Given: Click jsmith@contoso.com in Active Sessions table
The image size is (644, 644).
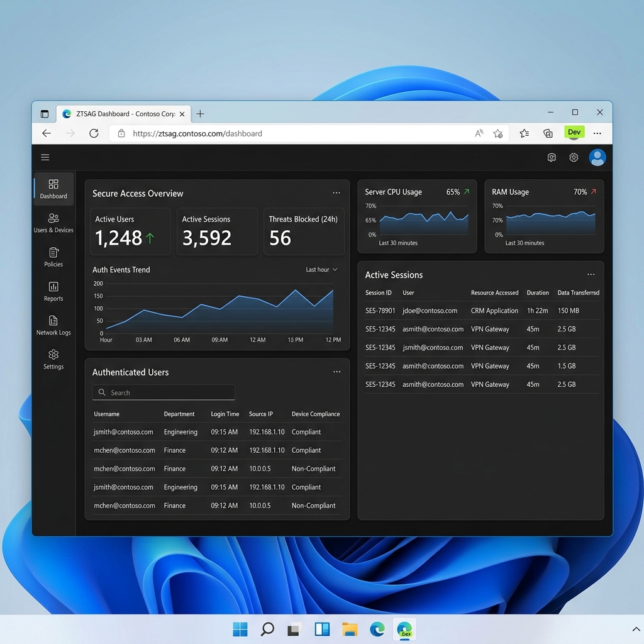Looking at the screenshot, I should point(433,347).
